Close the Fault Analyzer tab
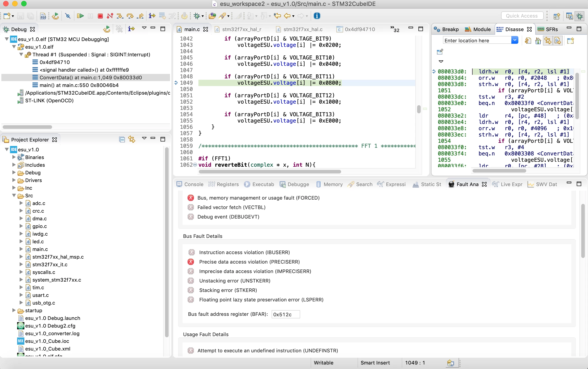This screenshot has width=588, height=369. click(484, 184)
